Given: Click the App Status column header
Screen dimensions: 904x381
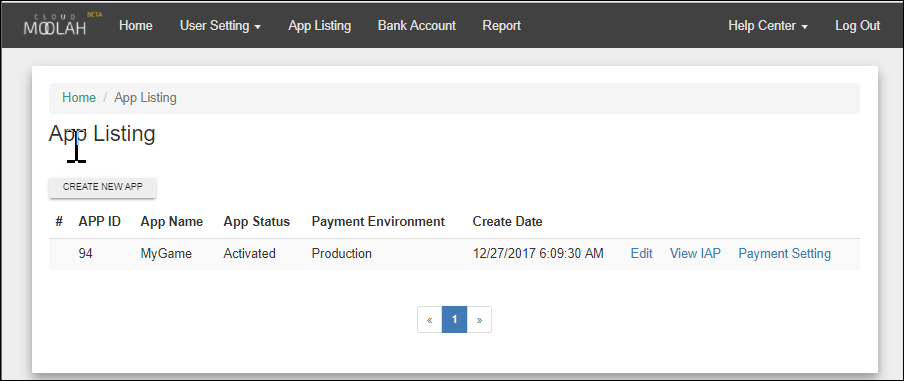Looking at the screenshot, I should [x=257, y=221].
